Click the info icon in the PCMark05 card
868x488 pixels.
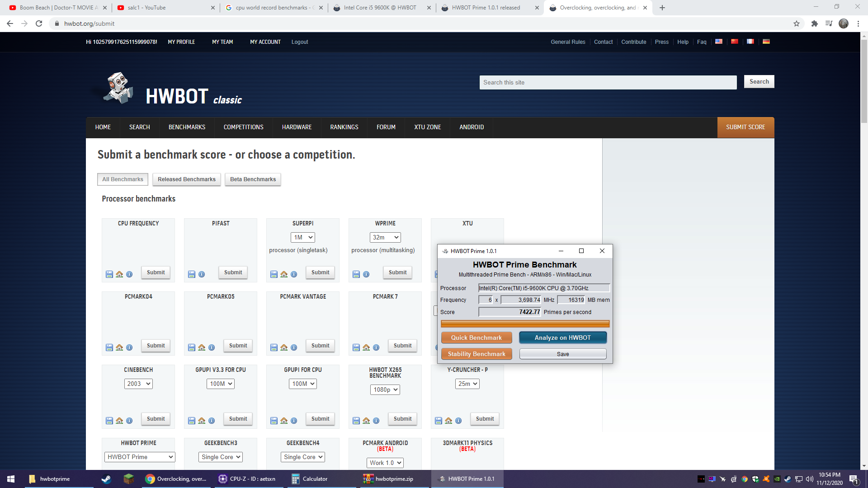pyautogui.click(x=212, y=347)
